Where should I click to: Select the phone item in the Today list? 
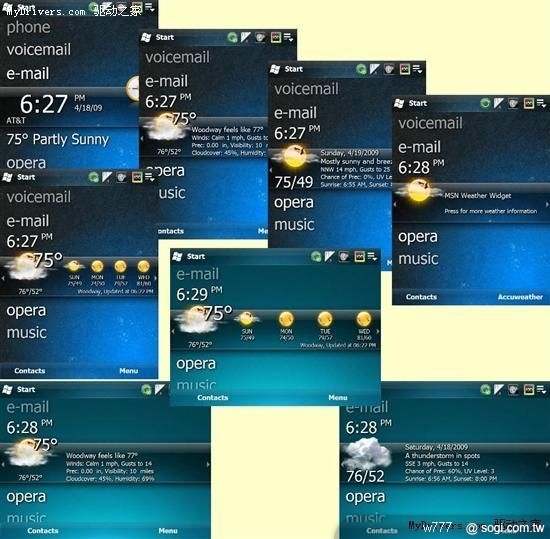click(28, 27)
